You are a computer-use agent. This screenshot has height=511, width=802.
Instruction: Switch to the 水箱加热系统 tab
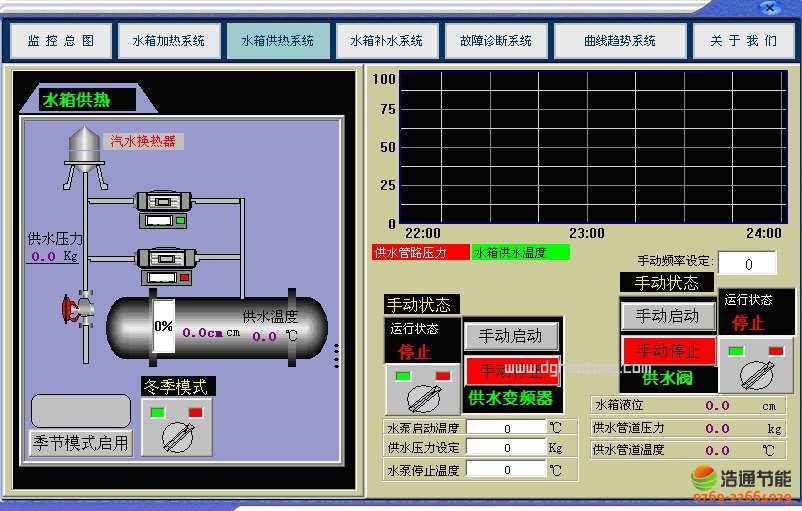(x=168, y=42)
